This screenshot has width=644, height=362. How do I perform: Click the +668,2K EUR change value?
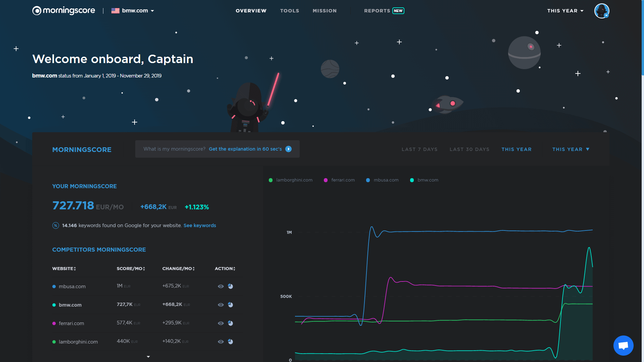(x=158, y=207)
